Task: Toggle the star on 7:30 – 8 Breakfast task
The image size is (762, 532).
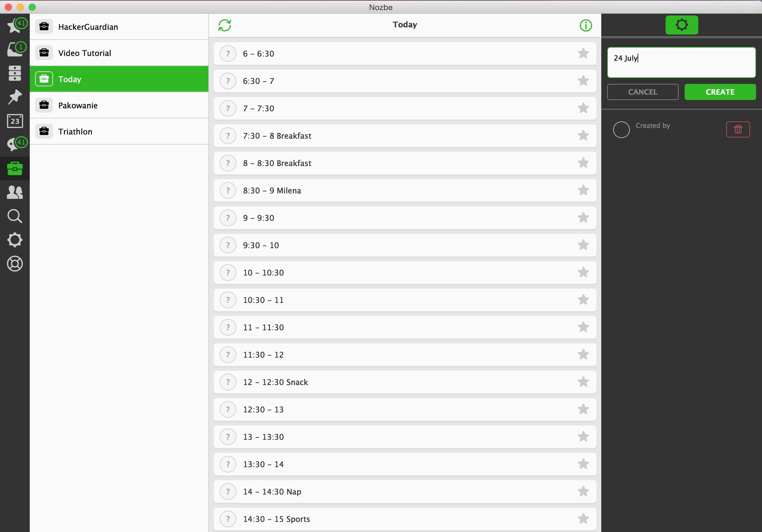Action: (x=583, y=135)
